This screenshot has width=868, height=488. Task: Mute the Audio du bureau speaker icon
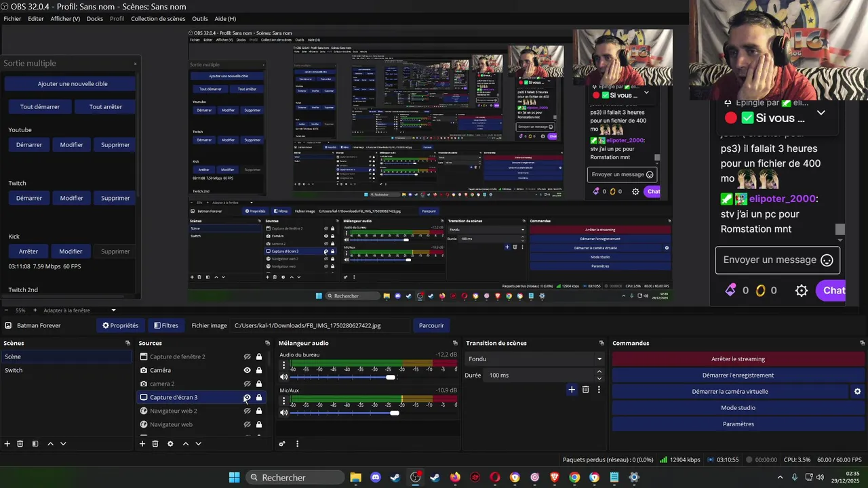click(x=284, y=377)
